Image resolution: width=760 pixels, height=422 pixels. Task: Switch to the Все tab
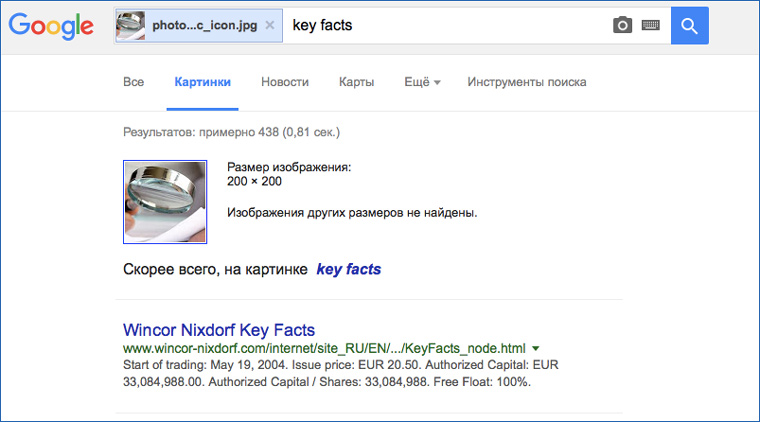[133, 82]
